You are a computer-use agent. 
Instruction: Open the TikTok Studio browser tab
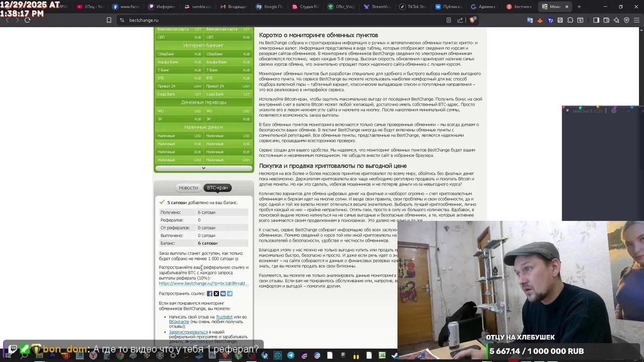413,7
